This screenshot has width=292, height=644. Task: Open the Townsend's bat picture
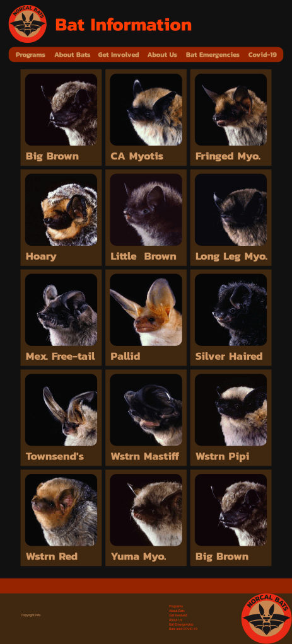point(61,410)
